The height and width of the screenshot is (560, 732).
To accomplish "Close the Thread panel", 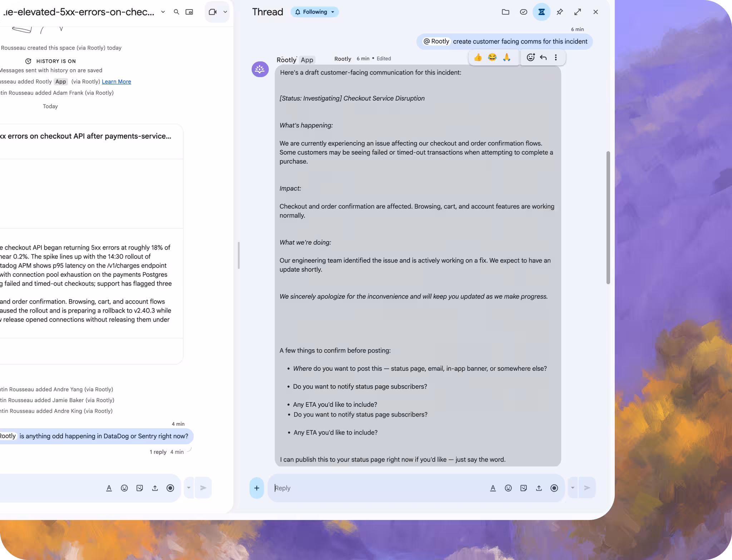I will (595, 12).
